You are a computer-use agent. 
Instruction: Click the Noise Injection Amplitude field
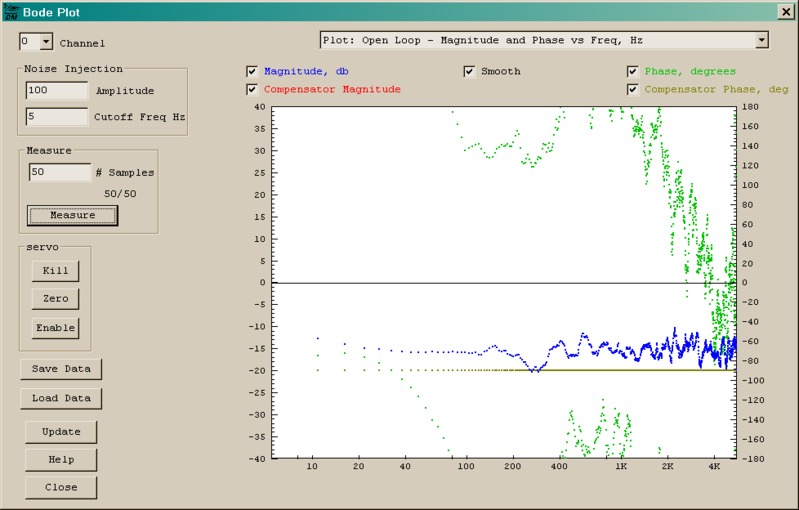click(58, 90)
